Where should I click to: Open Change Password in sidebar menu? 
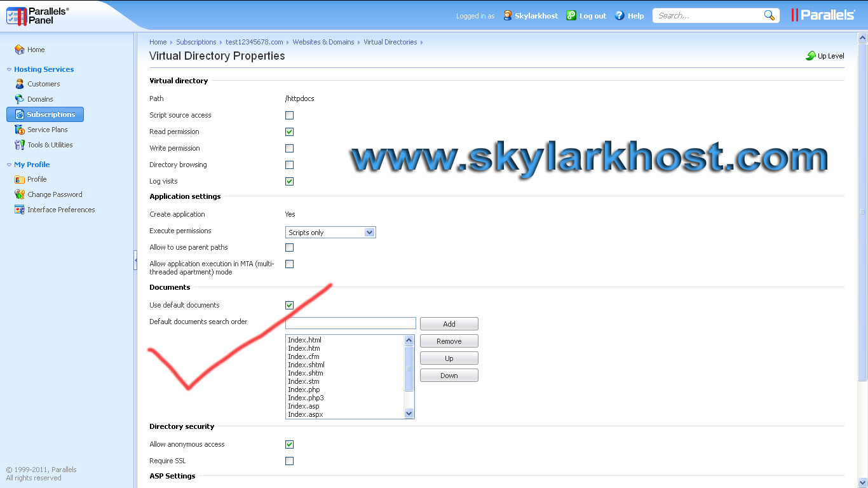click(x=55, y=194)
